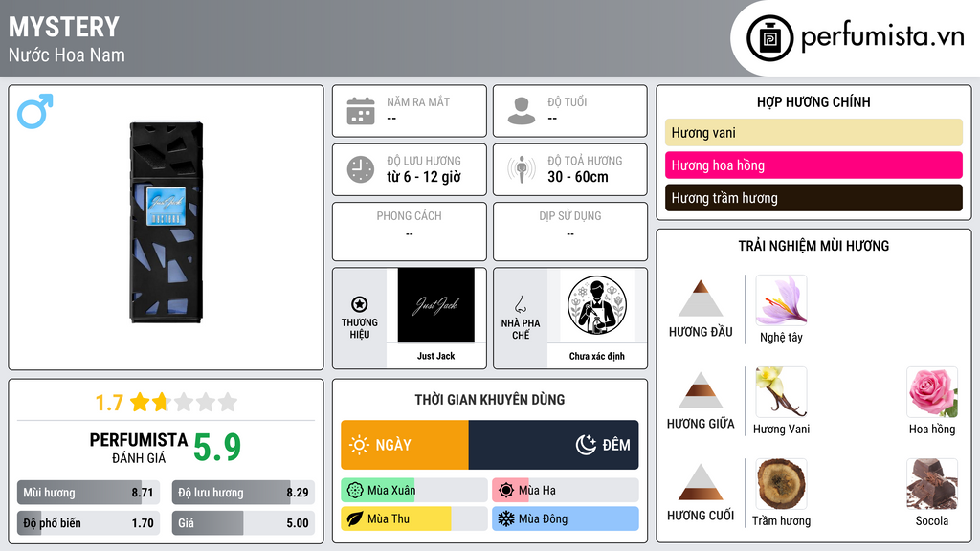
Task: Click the blue male gender symbol icon
Action: tap(35, 112)
